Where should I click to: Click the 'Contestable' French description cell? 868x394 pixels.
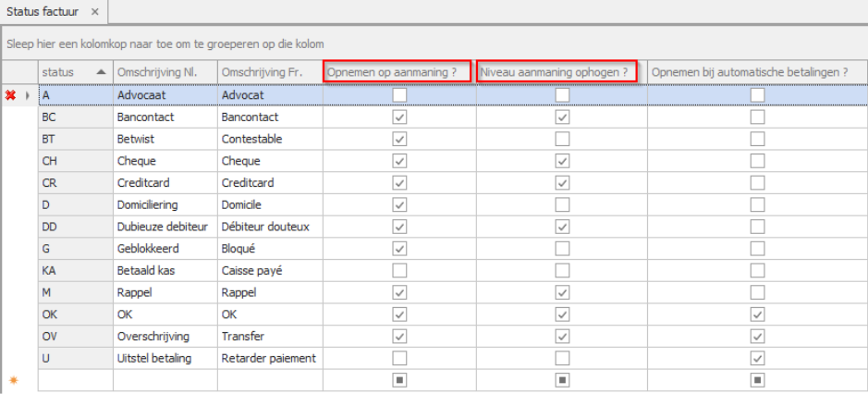(270, 139)
